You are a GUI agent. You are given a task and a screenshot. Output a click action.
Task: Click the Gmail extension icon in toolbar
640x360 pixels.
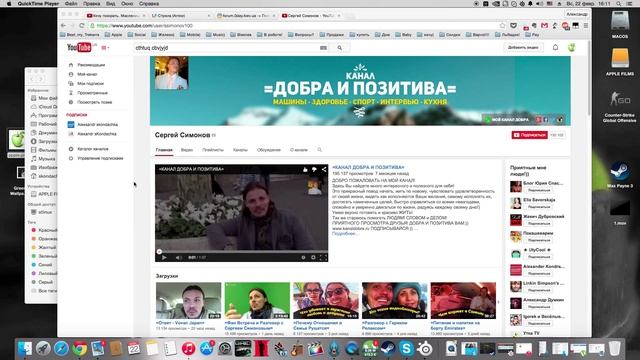[x=544, y=25]
